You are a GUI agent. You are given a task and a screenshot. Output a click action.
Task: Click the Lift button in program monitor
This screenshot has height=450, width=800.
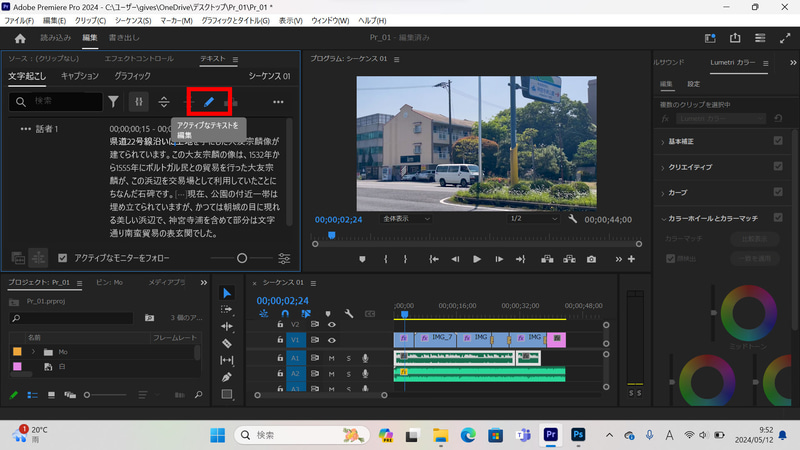pos(547,259)
